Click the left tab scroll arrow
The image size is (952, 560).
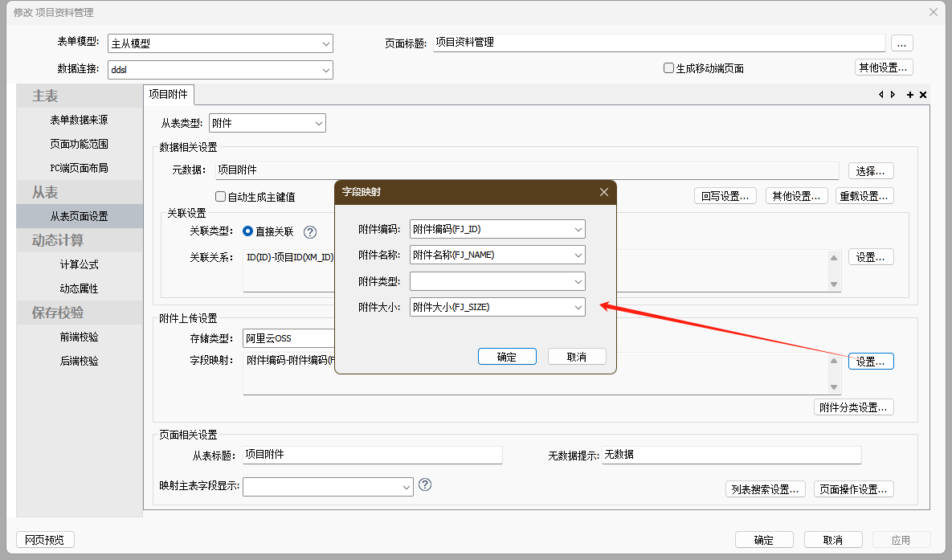click(881, 95)
